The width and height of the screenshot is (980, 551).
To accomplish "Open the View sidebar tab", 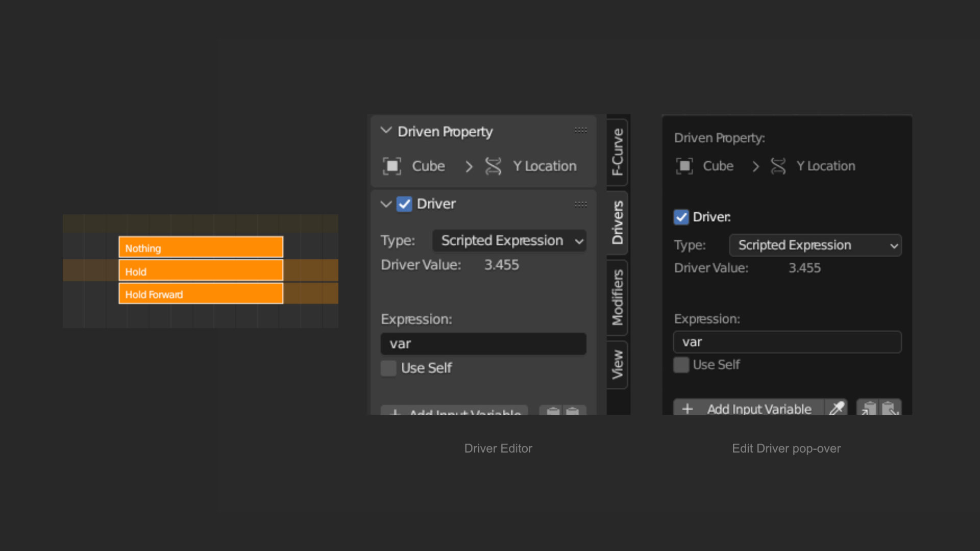I will click(x=618, y=365).
